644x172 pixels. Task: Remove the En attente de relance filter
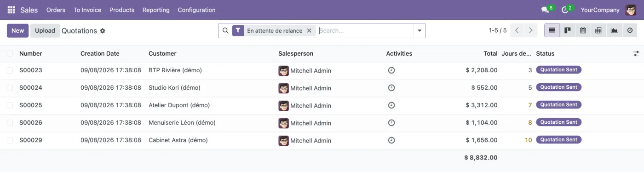pos(309,31)
